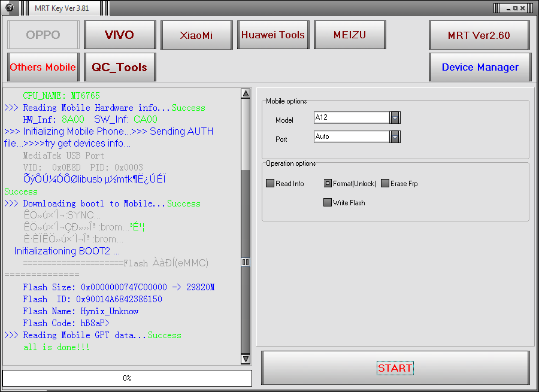Toggle the Format(Unlock) option
The height and width of the screenshot is (392, 539).
pos(328,183)
